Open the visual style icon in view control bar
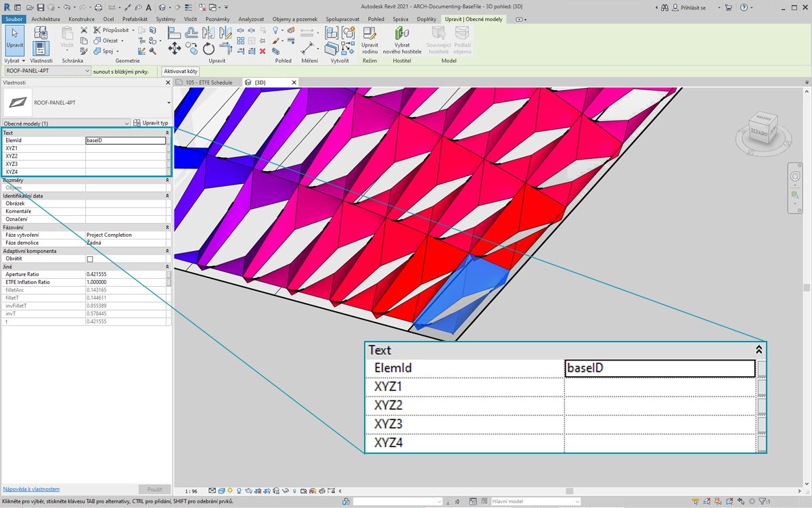Viewport: 812px width, 508px height. 221,490
